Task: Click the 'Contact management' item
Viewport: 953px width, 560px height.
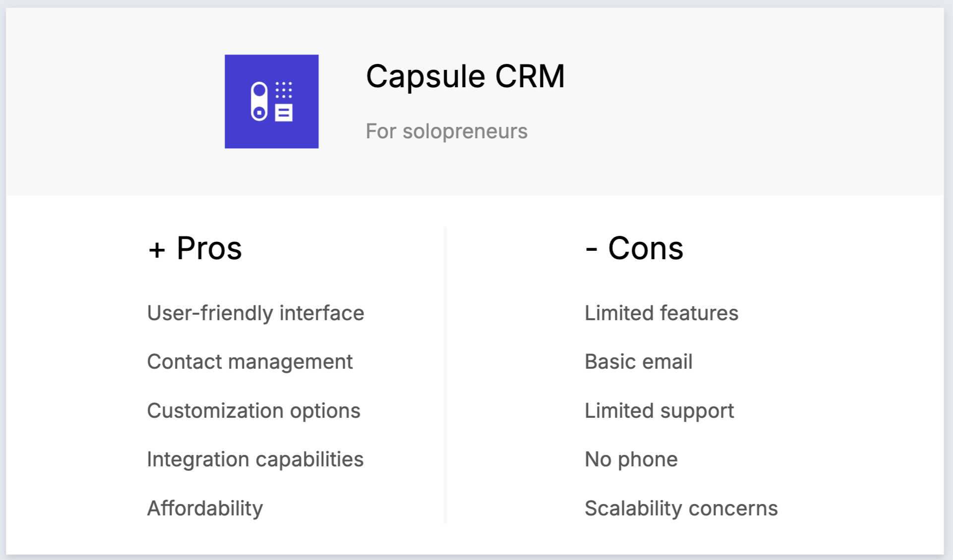Action: [249, 362]
